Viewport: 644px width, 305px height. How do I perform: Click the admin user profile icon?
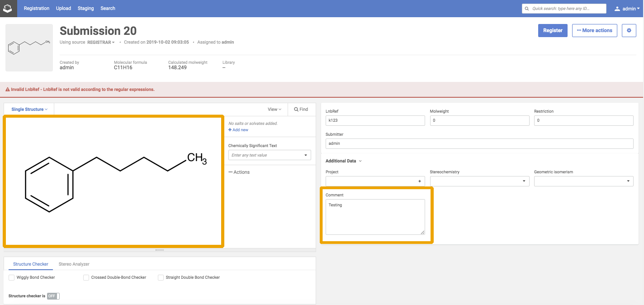(x=617, y=9)
